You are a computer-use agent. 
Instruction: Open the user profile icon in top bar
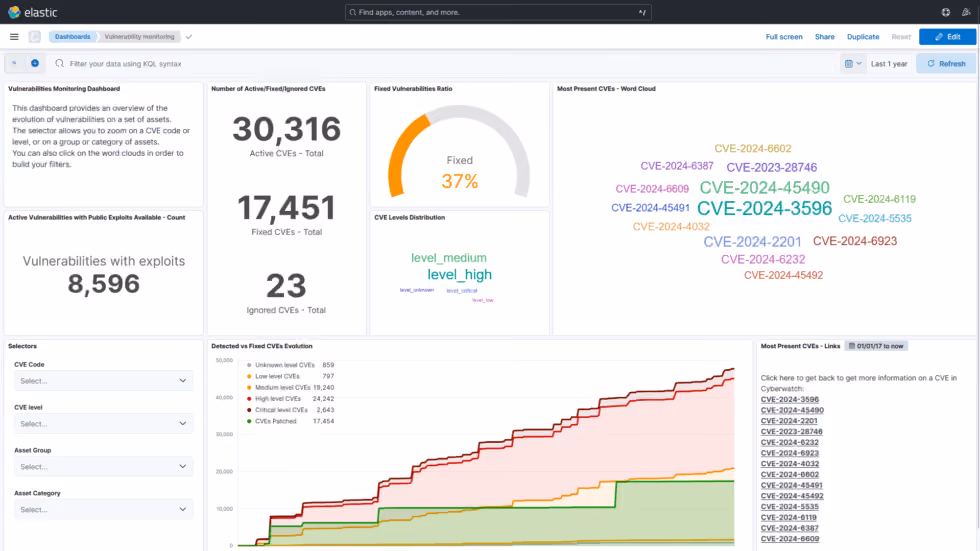point(966,12)
